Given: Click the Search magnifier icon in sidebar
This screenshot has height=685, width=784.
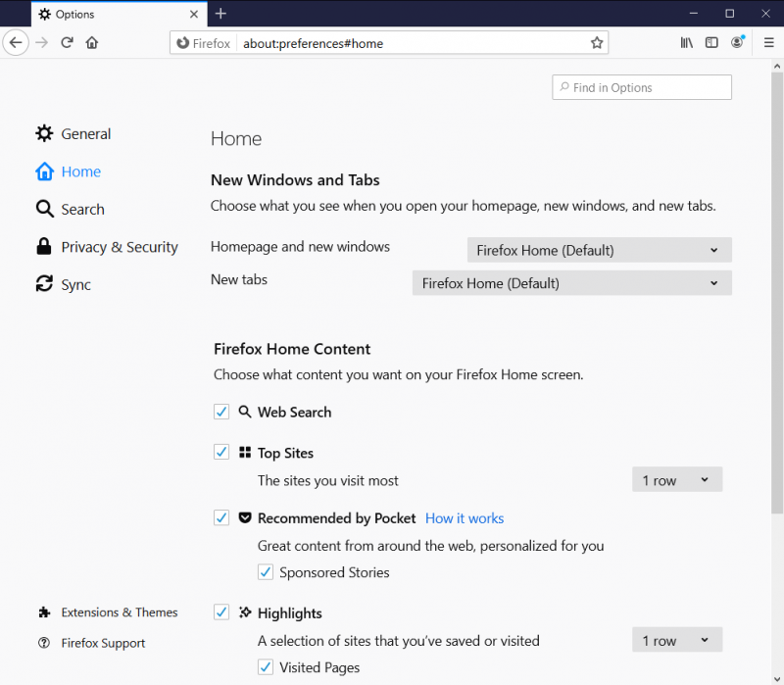Looking at the screenshot, I should (44, 209).
